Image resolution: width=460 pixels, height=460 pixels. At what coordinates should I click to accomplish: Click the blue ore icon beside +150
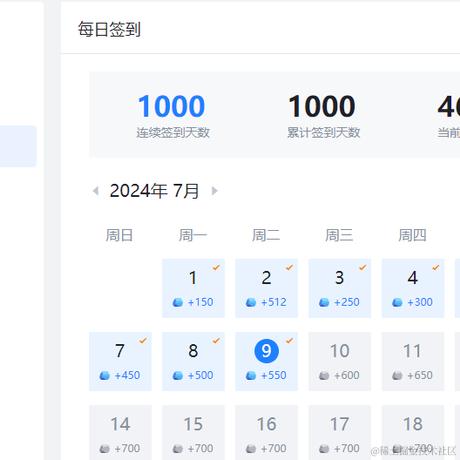(178, 302)
